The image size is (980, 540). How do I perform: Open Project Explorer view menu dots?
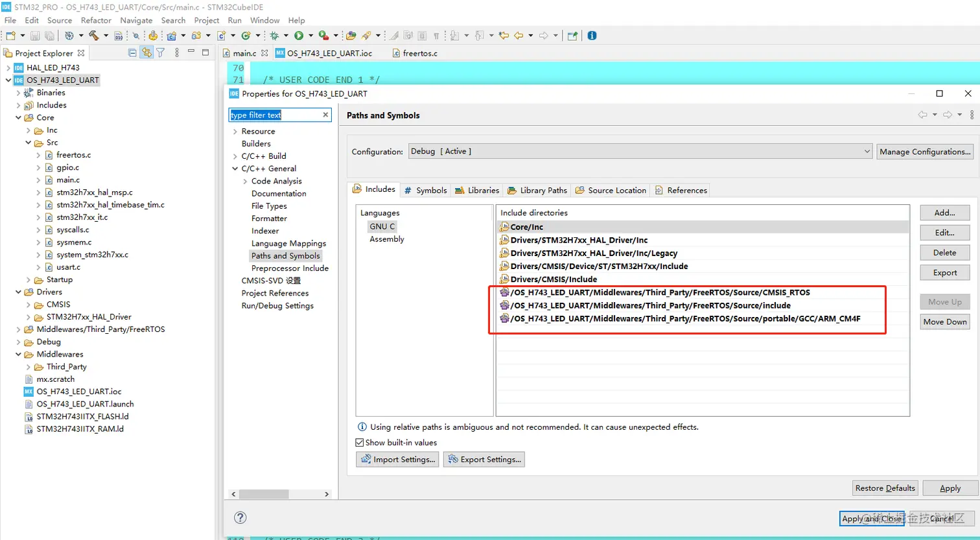[x=177, y=53]
